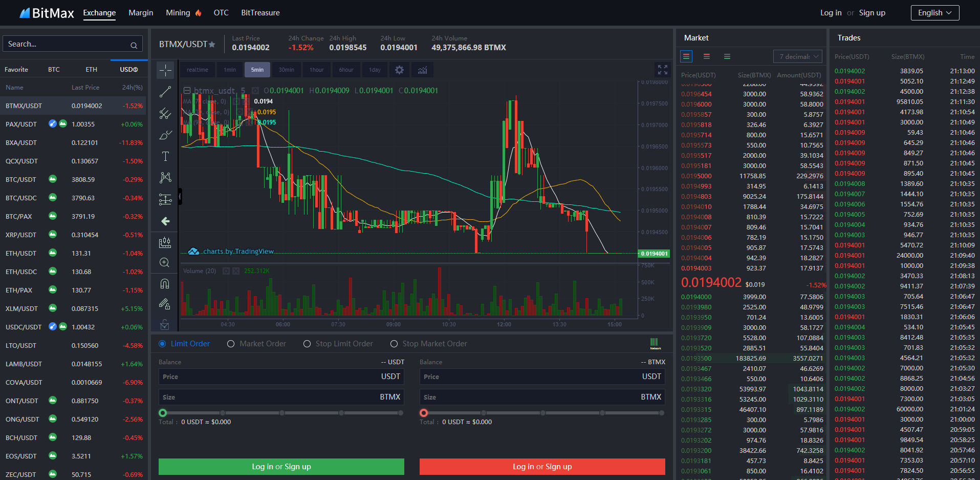Click the left arrow back icon in chart toolbar
Screen dimensions: 980x480
165,221
